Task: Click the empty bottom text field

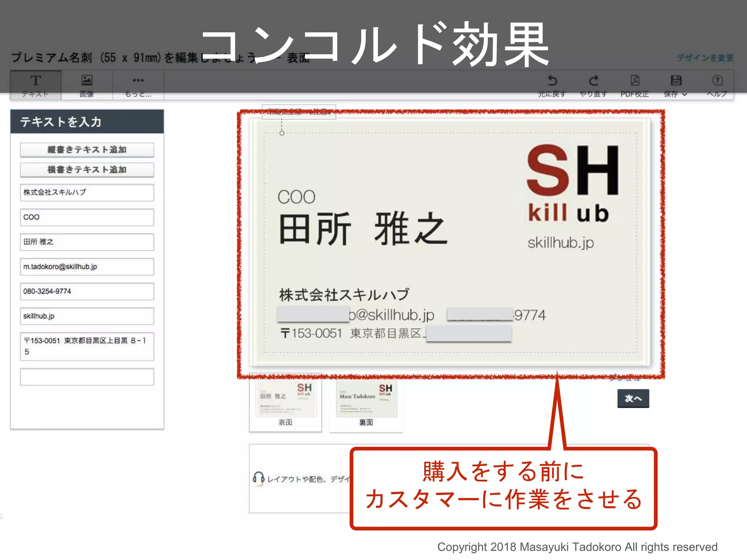Action: (87, 377)
